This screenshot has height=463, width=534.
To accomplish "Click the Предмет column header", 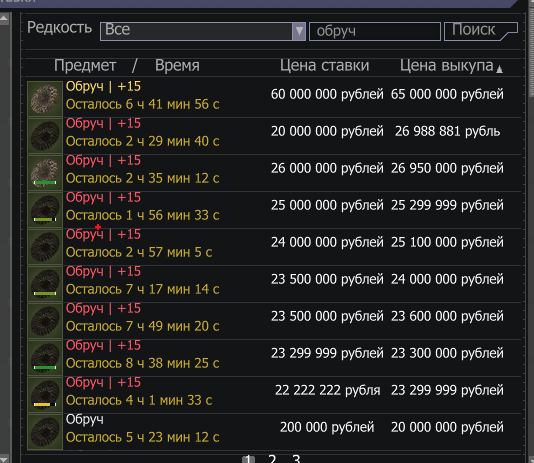I will (x=85, y=65).
